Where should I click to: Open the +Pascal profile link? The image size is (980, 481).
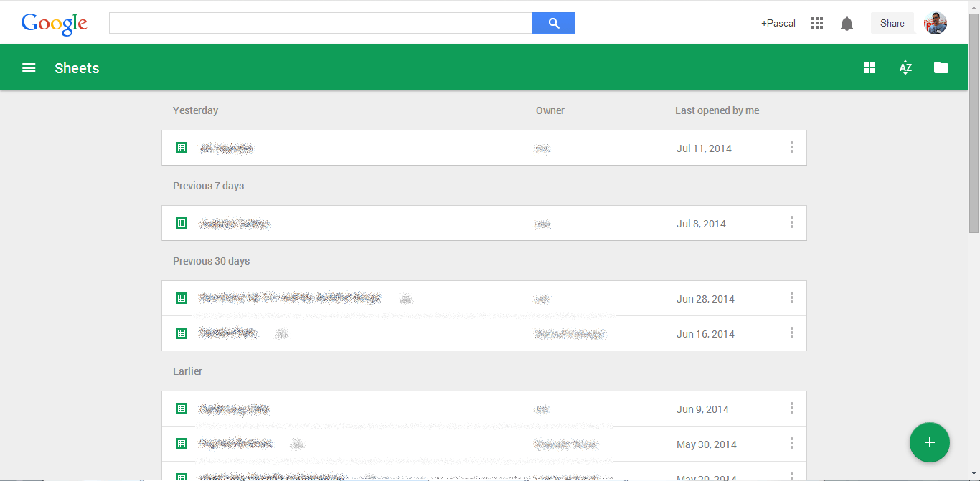pyautogui.click(x=778, y=23)
